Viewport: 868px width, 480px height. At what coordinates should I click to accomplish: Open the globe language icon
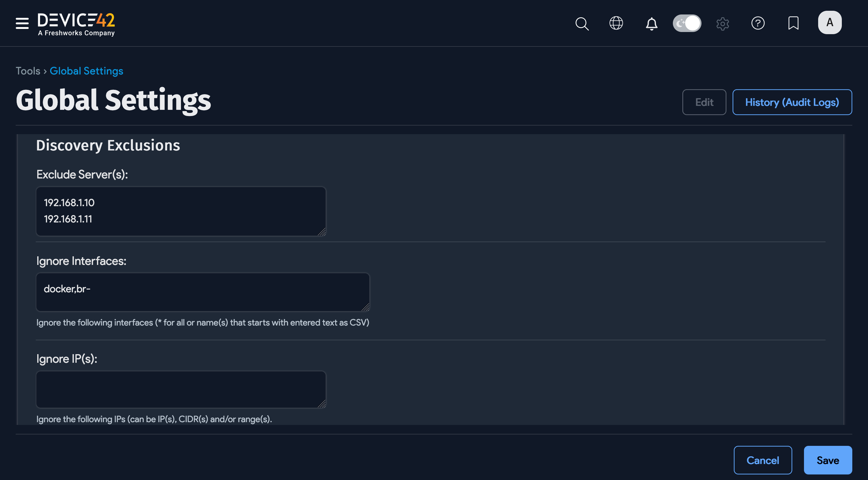pos(616,23)
